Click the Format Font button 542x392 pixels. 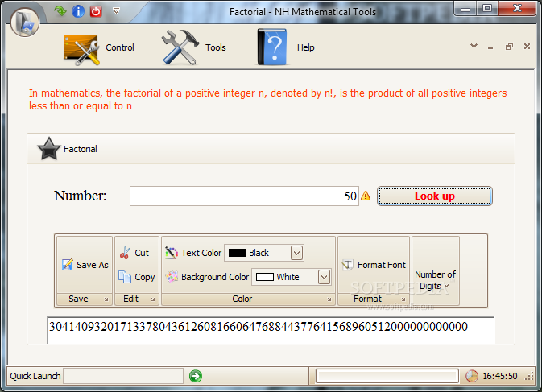pos(374,265)
